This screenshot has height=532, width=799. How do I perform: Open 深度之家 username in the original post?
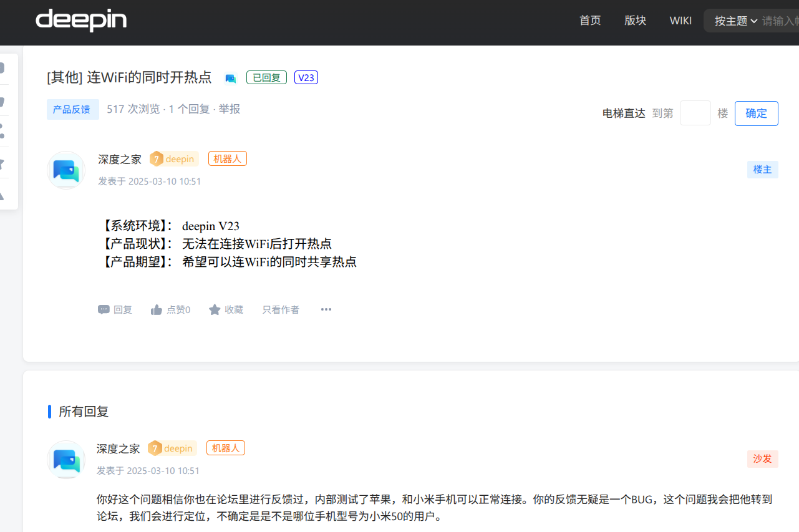tap(120, 159)
